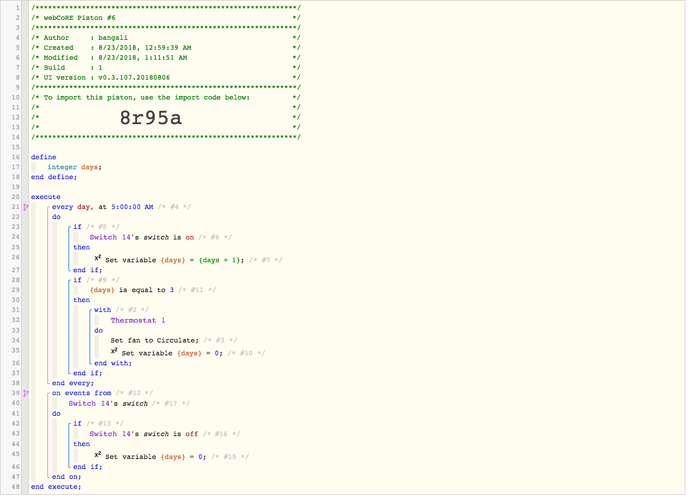Click the 'end every;' line

73,383
